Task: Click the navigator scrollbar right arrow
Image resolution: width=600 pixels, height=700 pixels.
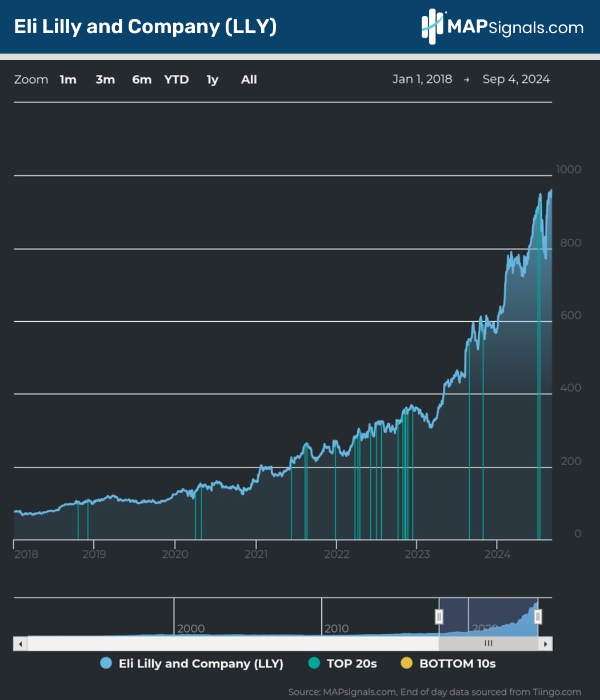Action: 545,643
